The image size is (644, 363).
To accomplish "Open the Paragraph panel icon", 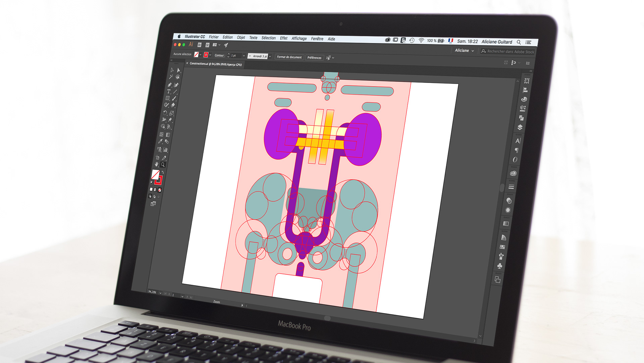I will pyautogui.click(x=517, y=150).
